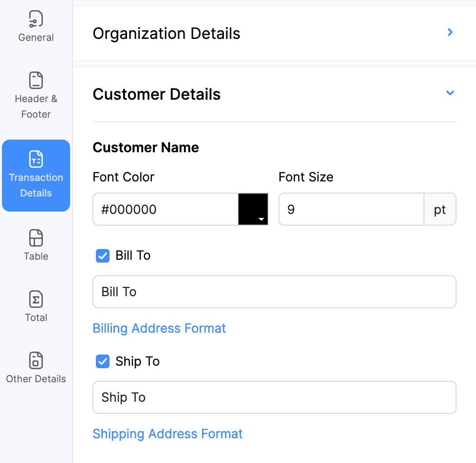Image resolution: width=476 pixels, height=463 pixels.
Task: Click the Shipping Address Format link
Action: (167, 433)
